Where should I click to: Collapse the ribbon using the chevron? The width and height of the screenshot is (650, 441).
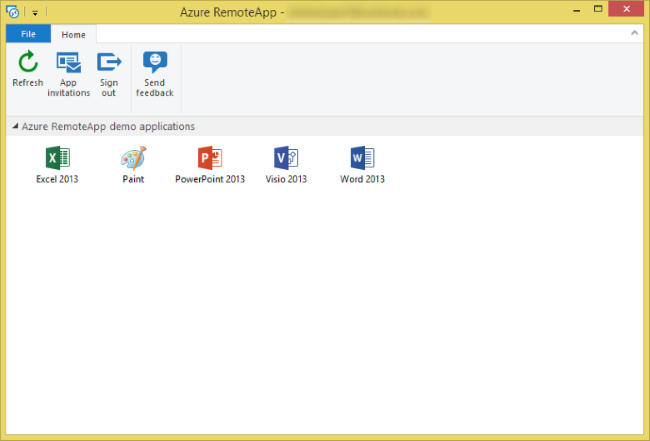tap(634, 33)
